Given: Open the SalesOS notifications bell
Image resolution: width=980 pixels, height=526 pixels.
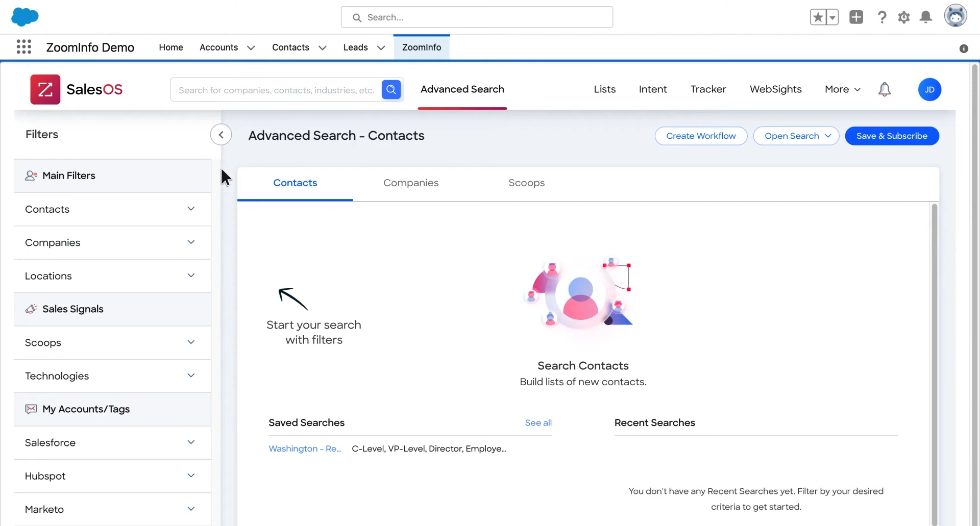Looking at the screenshot, I should (x=885, y=89).
